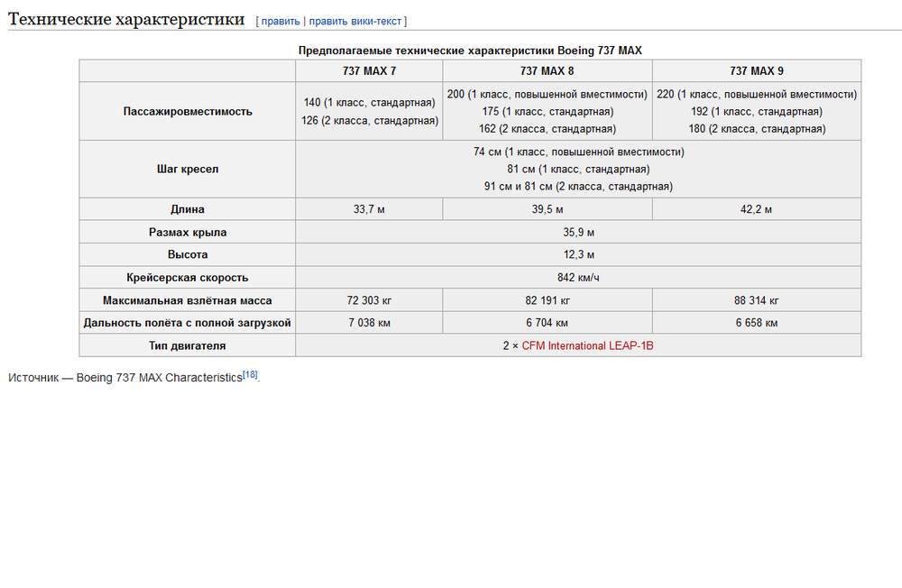Open the red CFM International LEAP-1B link

click(587, 345)
